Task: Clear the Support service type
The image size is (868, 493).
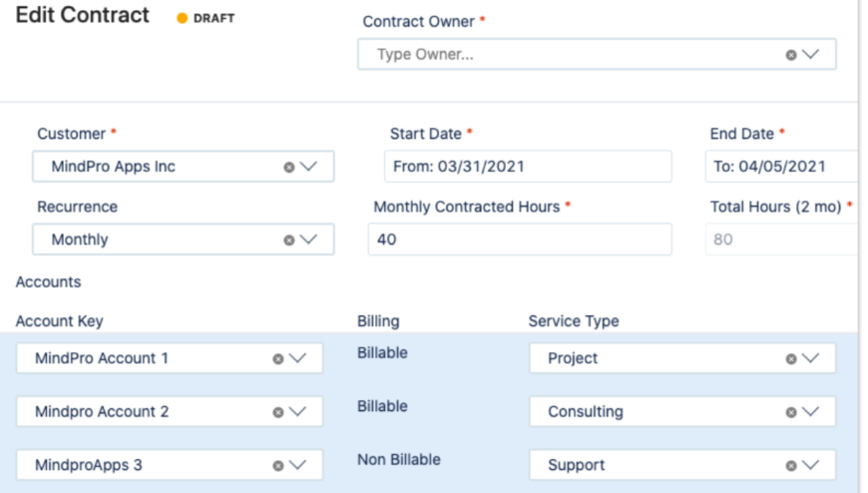Action: (x=791, y=466)
